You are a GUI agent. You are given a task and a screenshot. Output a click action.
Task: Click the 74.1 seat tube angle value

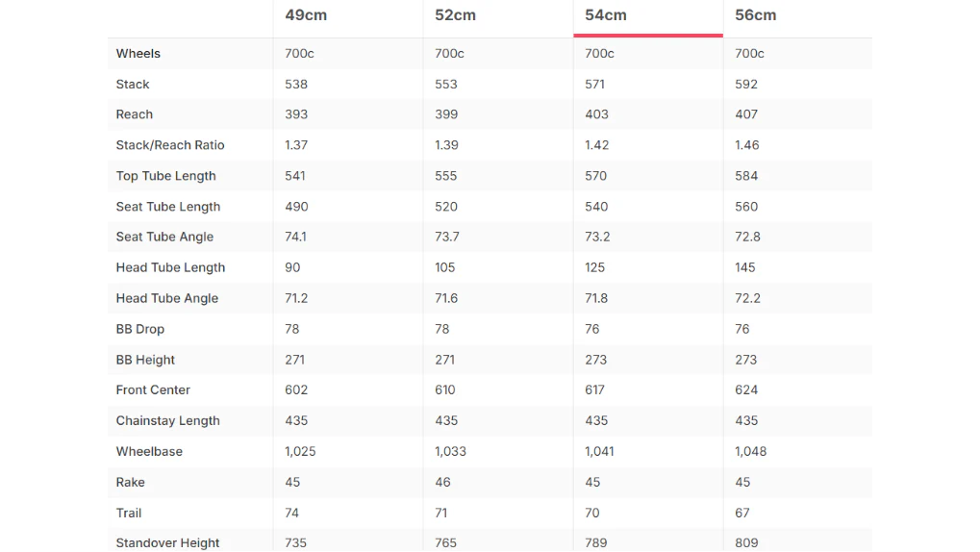click(295, 237)
